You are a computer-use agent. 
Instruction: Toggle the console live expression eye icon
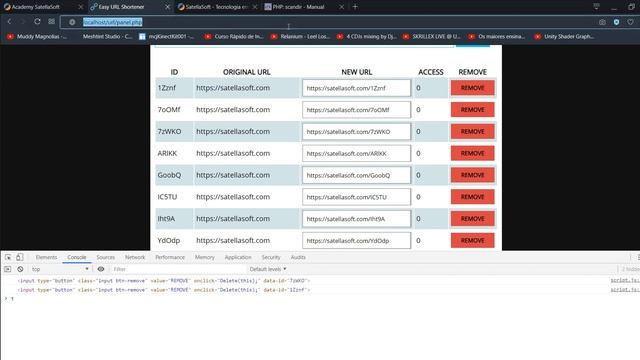(x=101, y=269)
